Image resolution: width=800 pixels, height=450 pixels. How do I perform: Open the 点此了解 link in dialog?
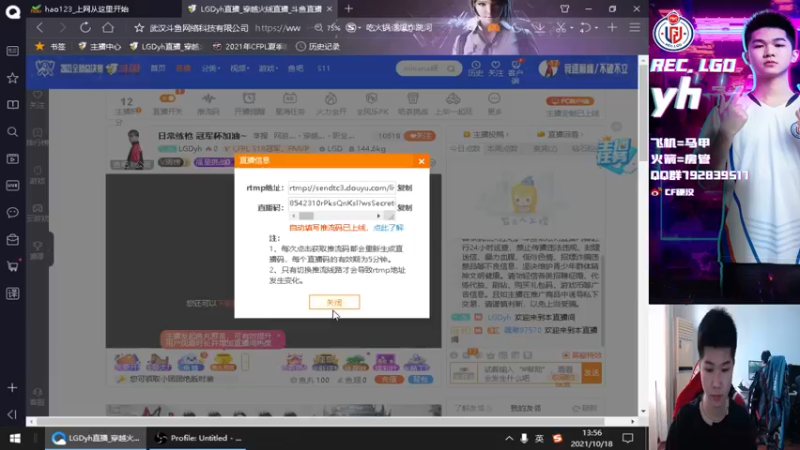click(388, 228)
